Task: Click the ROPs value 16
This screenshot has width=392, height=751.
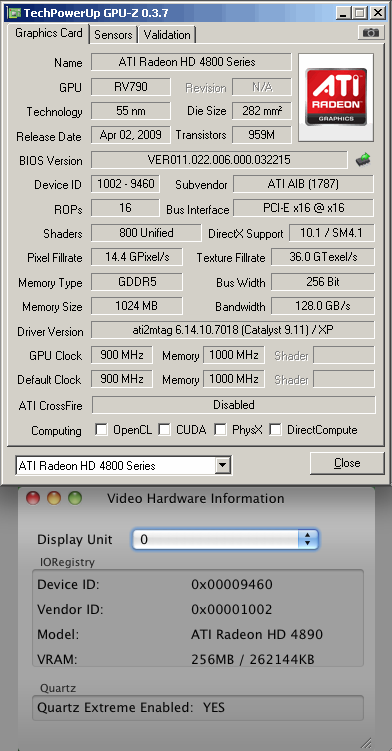Action: (125, 208)
